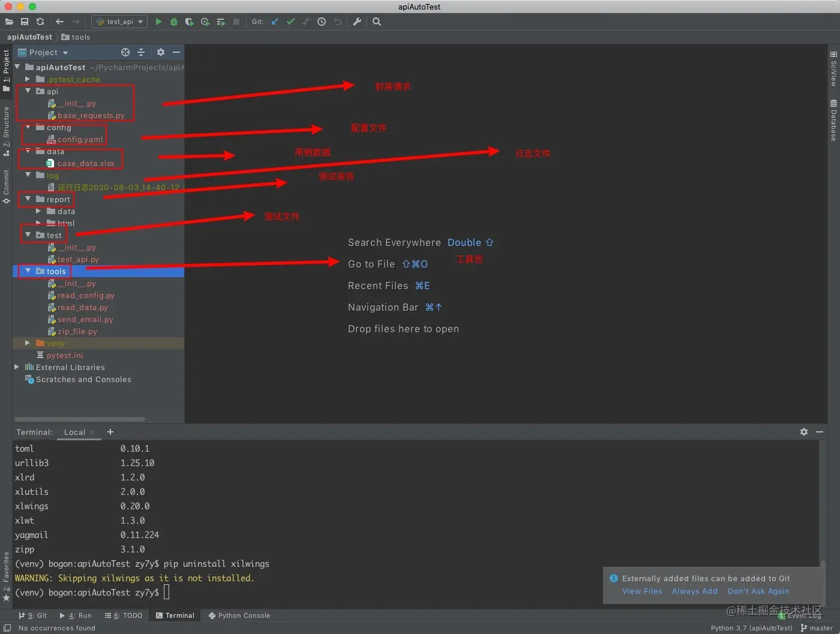The width and height of the screenshot is (840, 634).
Task: Select config.yaml file
Action: pos(80,139)
